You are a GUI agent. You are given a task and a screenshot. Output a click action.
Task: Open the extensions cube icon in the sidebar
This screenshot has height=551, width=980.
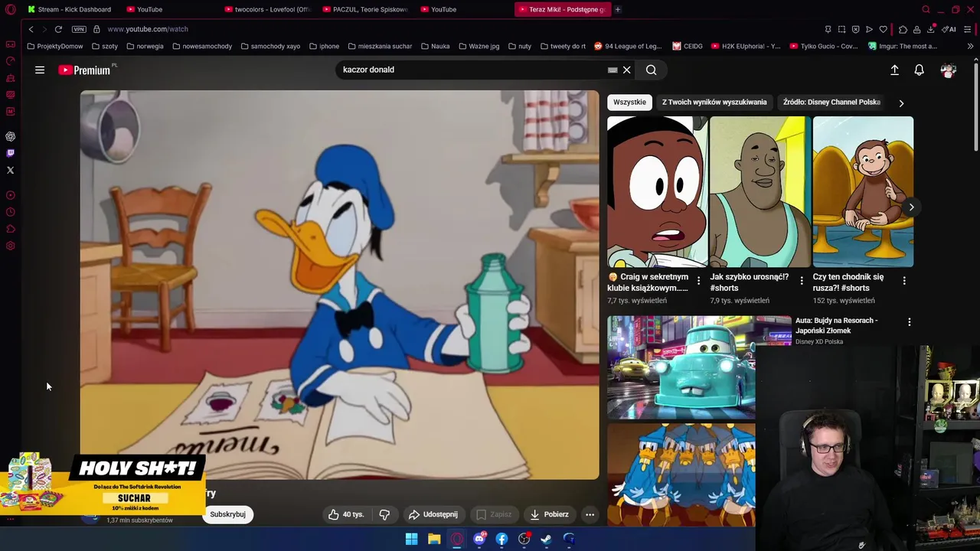tap(11, 229)
